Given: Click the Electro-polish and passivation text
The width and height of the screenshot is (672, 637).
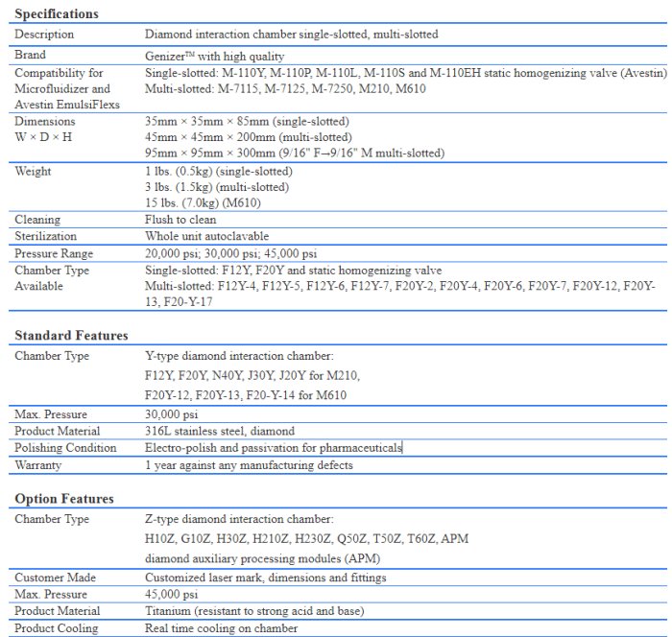Looking at the screenshot, I should (x=274, y=448).
